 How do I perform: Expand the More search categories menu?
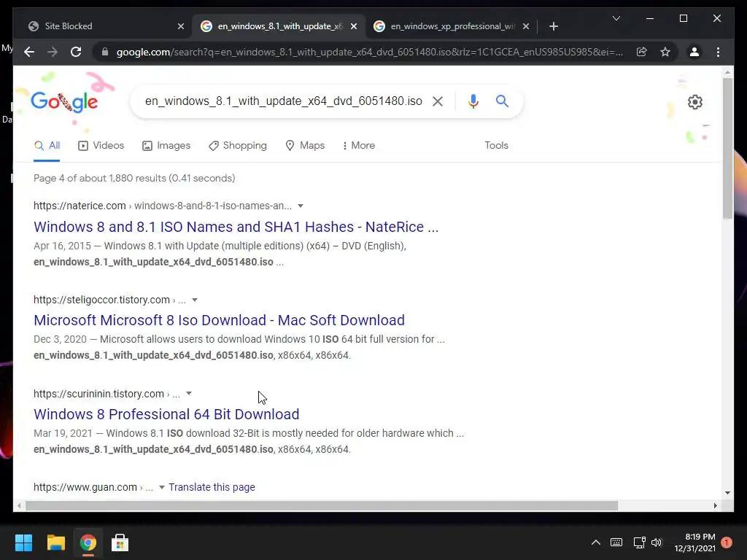click(x=359, y=145)
